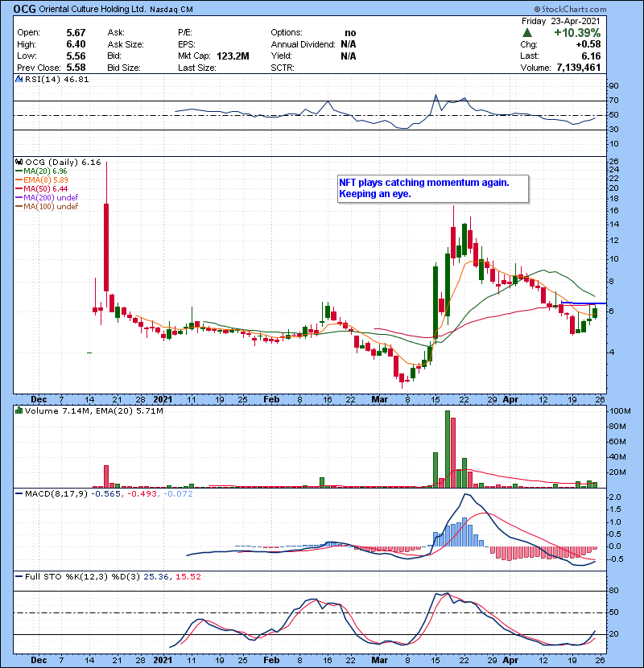Click the StockCharts.com copyright label

[x=570, y=9]
